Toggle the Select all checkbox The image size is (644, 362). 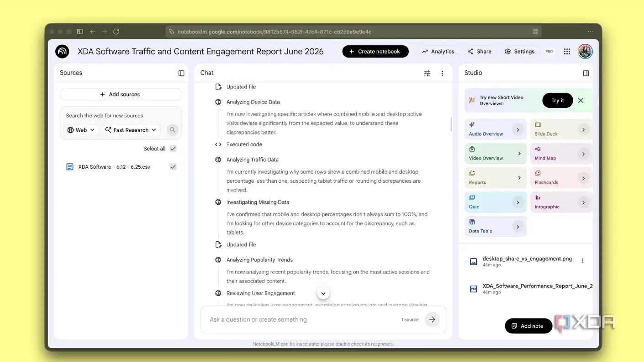click(173, 149)
